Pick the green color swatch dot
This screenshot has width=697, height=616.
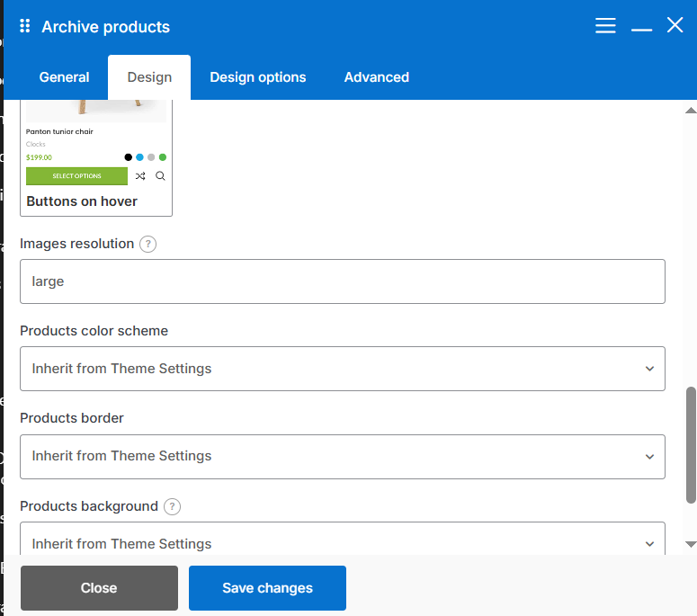tap(163, 156)
